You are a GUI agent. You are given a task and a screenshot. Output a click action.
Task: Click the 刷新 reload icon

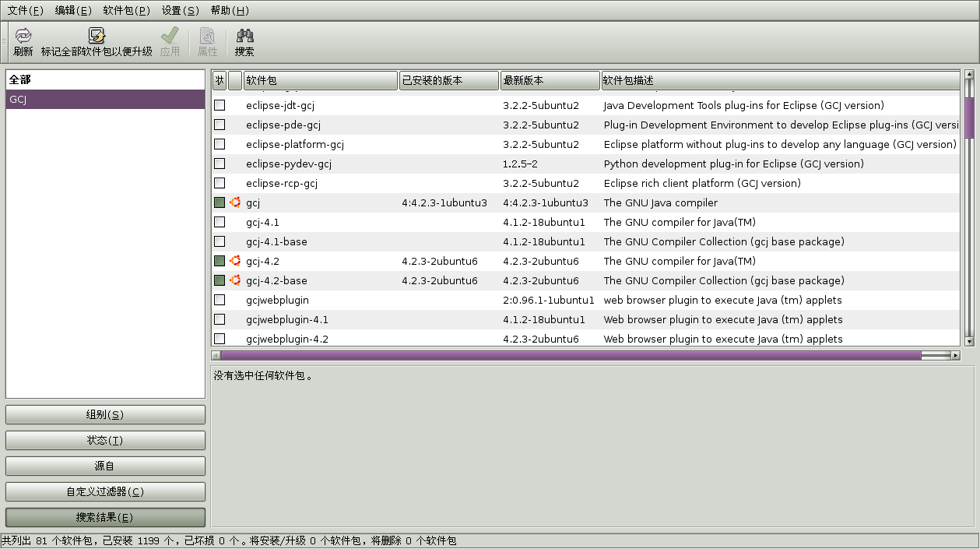point(23,35)
